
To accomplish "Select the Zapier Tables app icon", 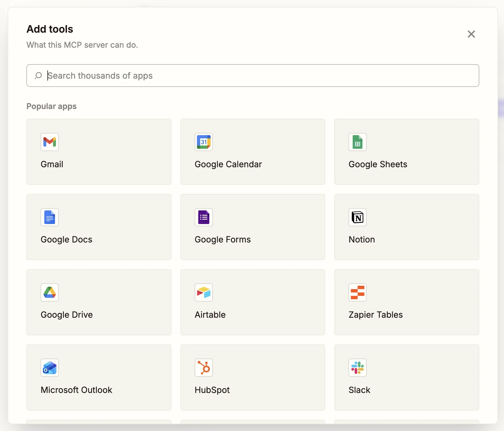I will pos(358,292).
